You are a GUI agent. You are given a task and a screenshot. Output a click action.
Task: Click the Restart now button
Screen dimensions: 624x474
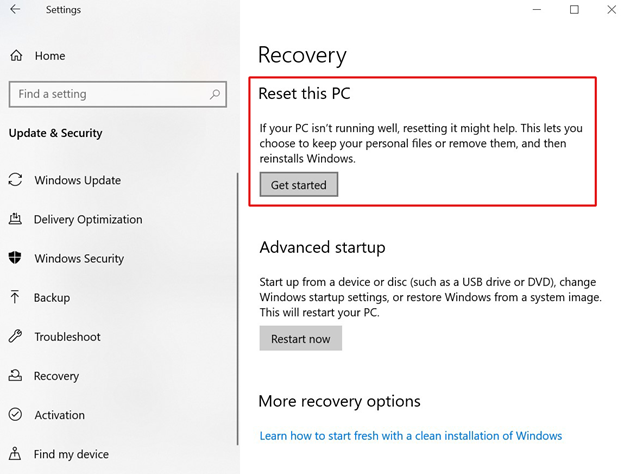tap(301, 338)
